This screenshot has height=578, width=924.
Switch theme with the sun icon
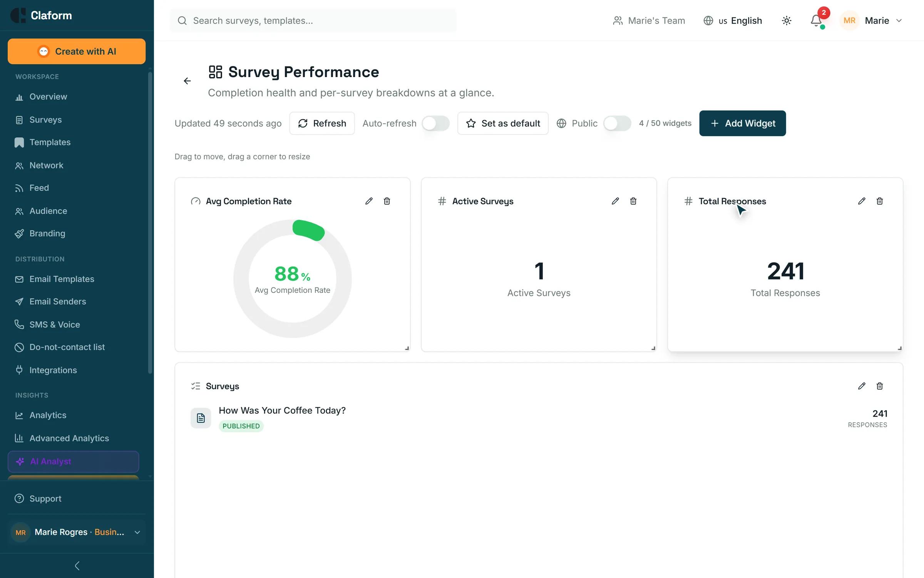[787, 20]
